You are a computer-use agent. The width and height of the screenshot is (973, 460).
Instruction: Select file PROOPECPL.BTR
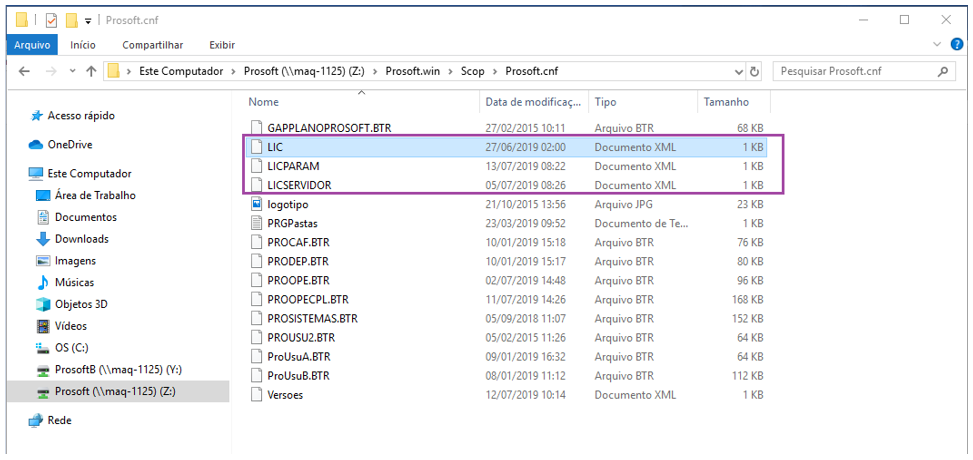point(308,299)
